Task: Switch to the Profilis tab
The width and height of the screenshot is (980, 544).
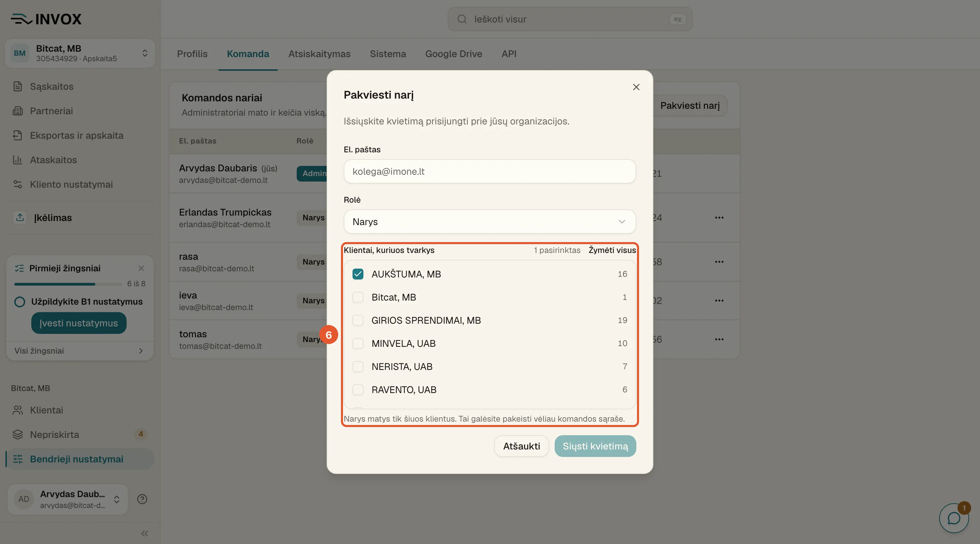Action: [192, 54]
